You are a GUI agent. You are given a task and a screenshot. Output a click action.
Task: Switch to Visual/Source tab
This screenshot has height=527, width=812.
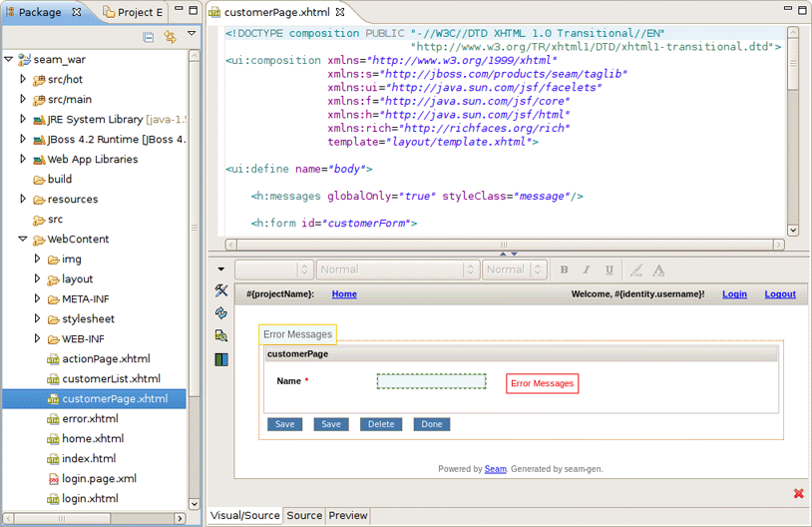pos(245,516)
